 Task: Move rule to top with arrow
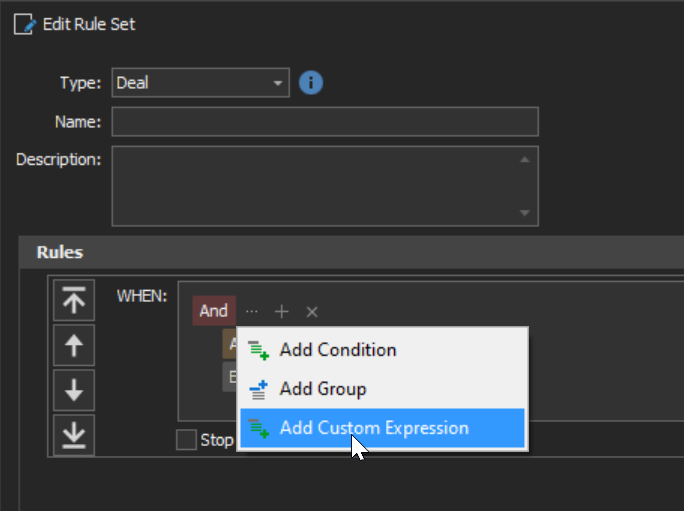74,300
